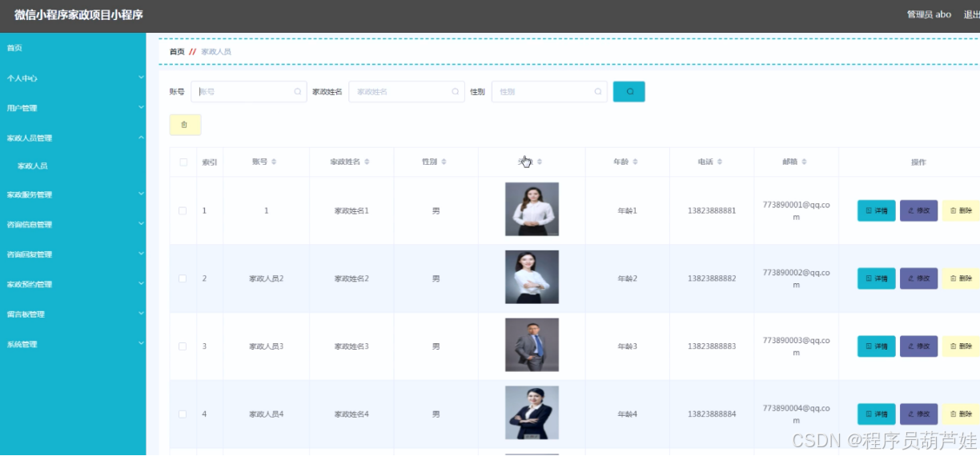Open 首页 in the sidebar menu
This screenshot has height=456, width=980.
tap(14, 48)
